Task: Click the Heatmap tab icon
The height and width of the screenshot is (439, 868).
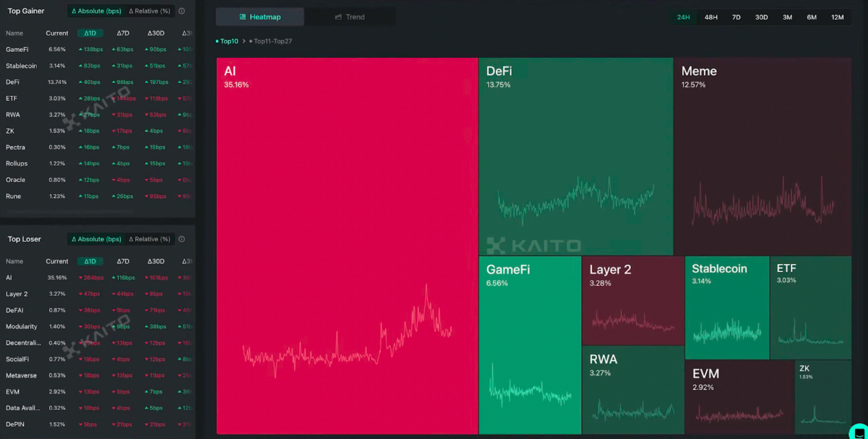Action: point(243,17)
